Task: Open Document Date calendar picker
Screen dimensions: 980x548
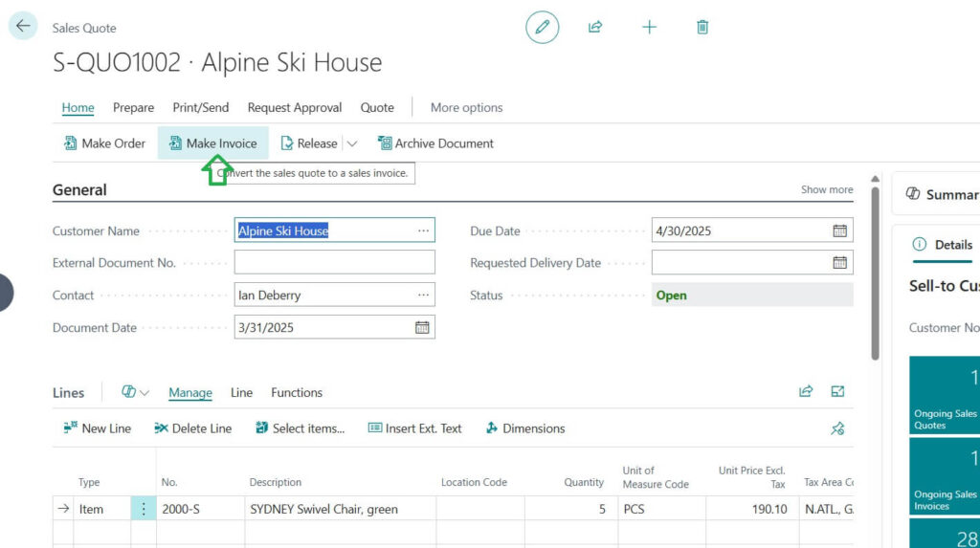Action: pyautogui.click(x=422, y=327)
